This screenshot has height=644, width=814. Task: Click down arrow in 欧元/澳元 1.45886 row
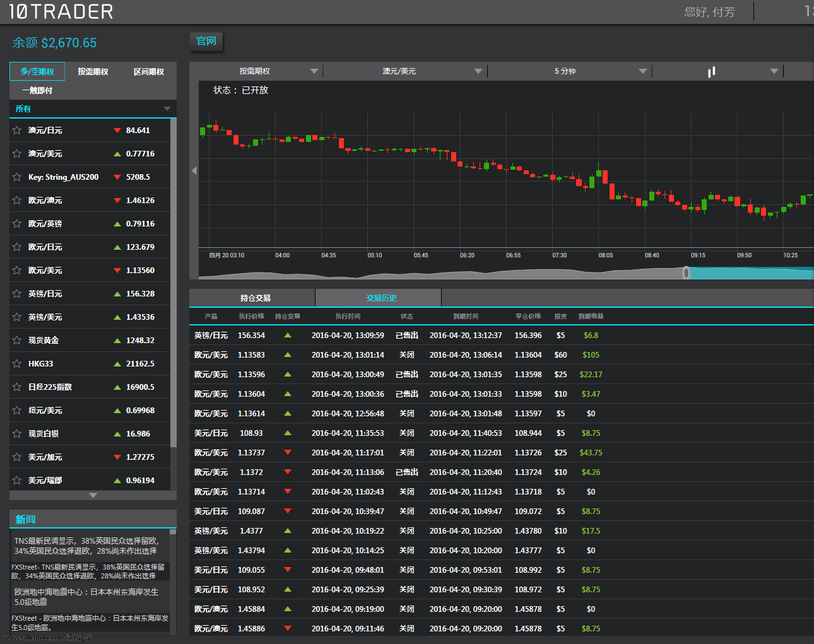point(288,629)
